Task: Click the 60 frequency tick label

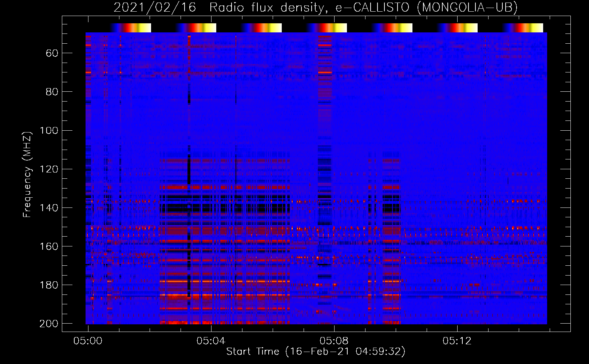Action: coord(52,54)
